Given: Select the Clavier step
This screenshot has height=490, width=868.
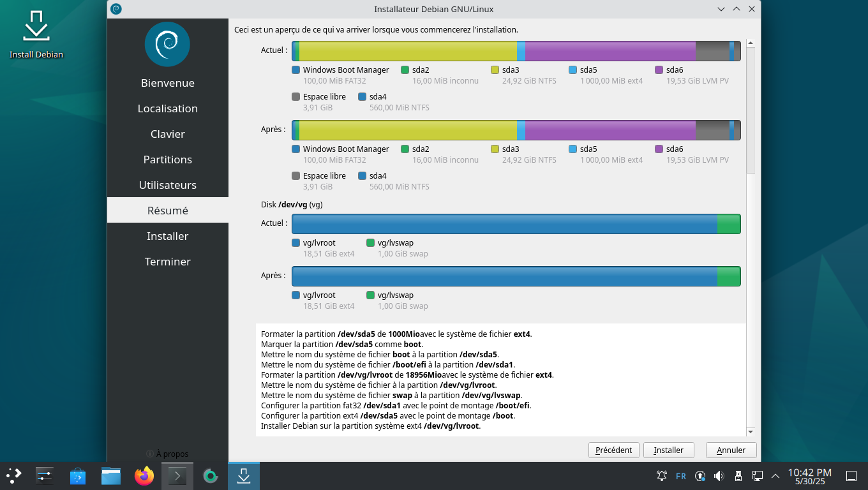Looking at the screenshot, I should 168,134.
